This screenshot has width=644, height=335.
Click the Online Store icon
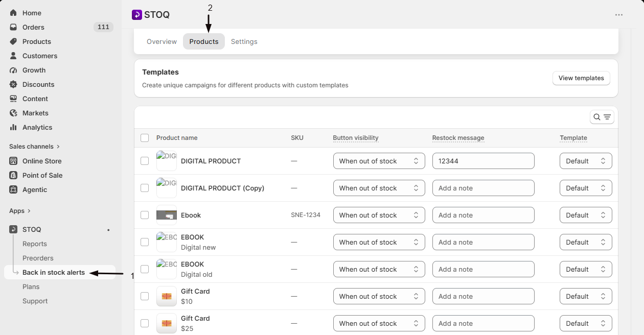[13, 161]
